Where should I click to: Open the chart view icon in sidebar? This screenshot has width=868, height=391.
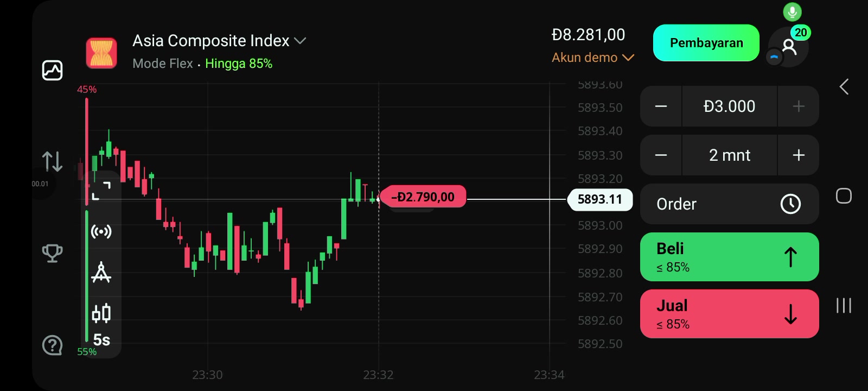tap(53, 71)
